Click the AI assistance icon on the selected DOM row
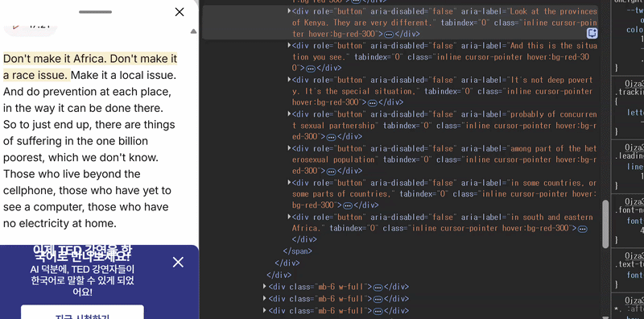This screenshot has height=319, width=644. tap(592, 33)
